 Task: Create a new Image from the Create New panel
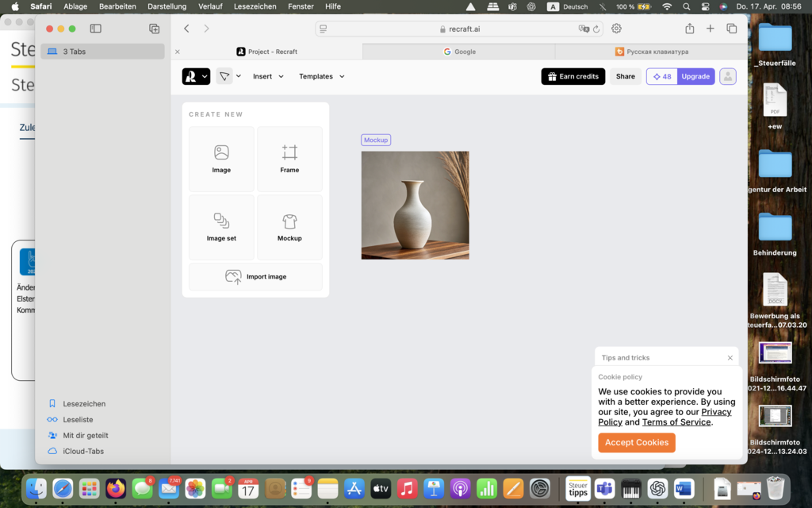pos(221,159)
